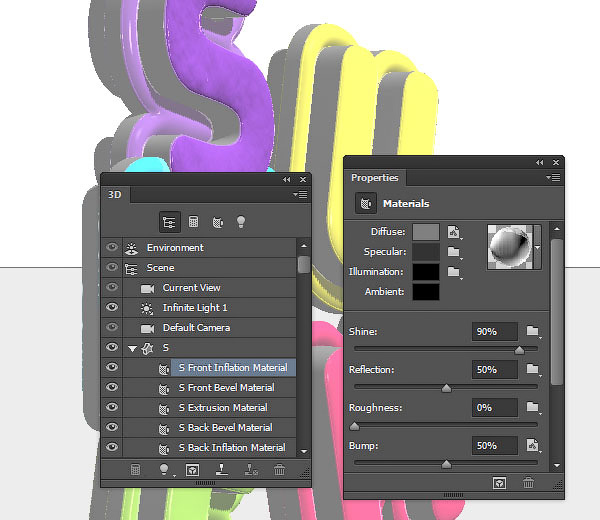Toggle visibility of Current View
The height and width of the screenshot is (520, 600).
pos(112,287)
